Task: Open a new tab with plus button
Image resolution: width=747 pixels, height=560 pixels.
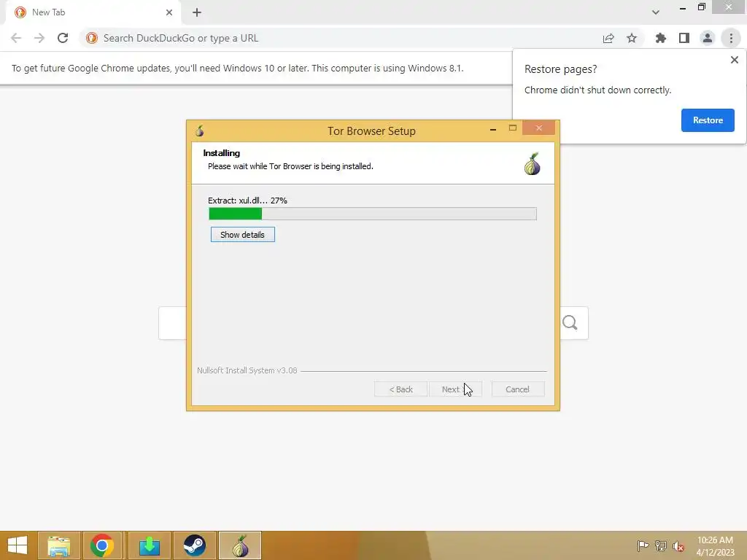Action: coord(197,12)
